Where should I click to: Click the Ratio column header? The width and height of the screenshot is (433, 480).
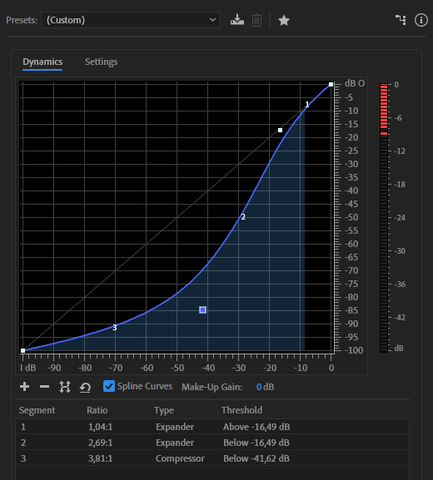97,410
